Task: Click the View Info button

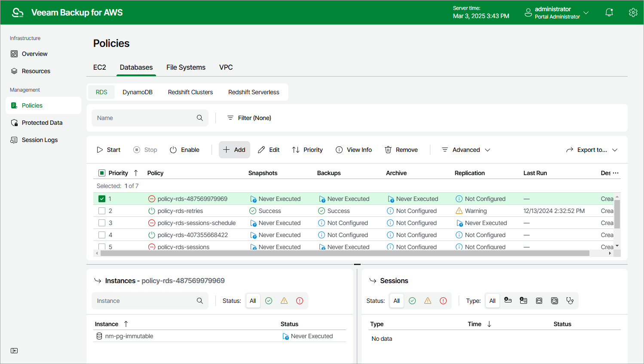Action: coord(354,150)
